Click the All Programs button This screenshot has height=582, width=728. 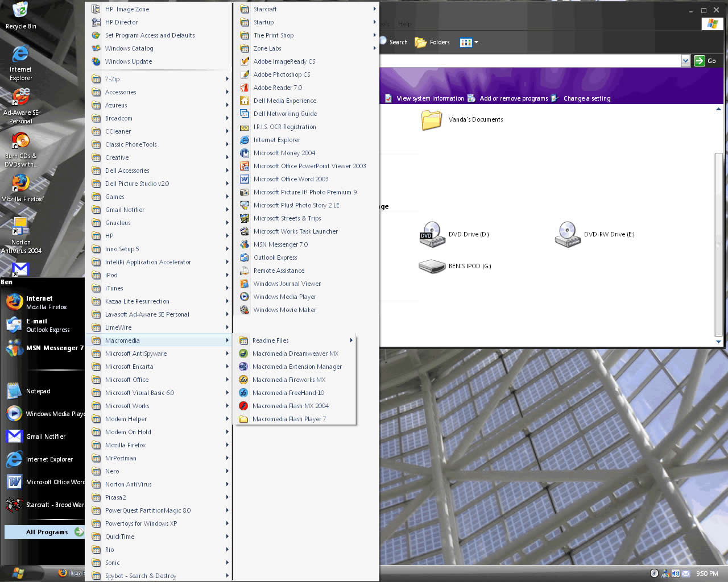tap(44, 532)
